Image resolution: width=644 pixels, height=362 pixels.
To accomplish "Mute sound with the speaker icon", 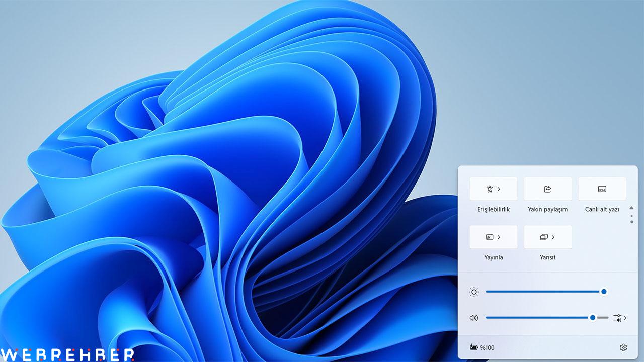I will point(473,318).
